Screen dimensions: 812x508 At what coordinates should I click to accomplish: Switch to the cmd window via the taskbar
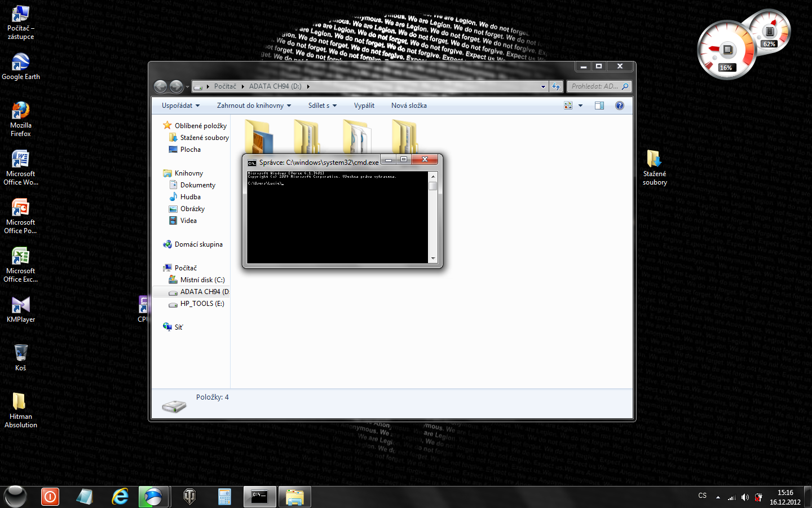pos(260,497)
